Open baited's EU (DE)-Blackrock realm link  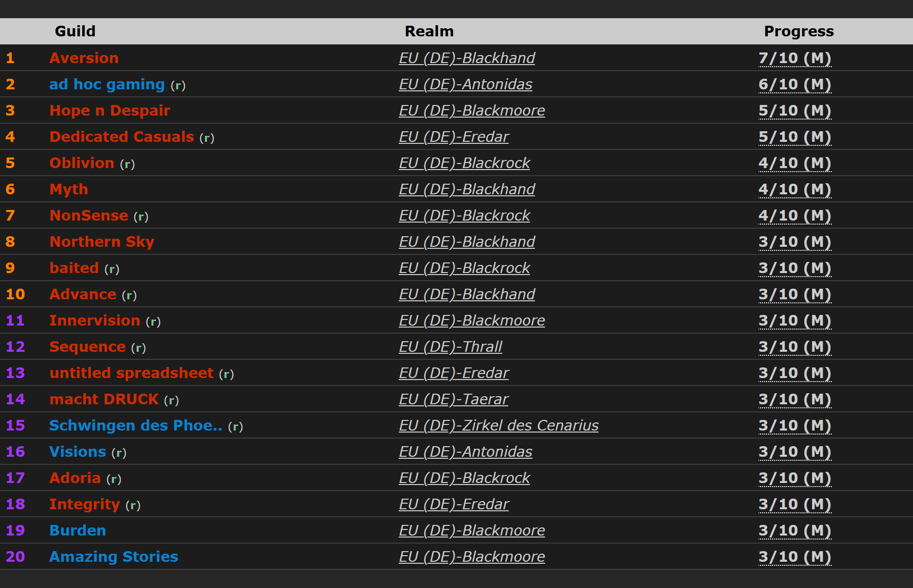click(464, 268)
